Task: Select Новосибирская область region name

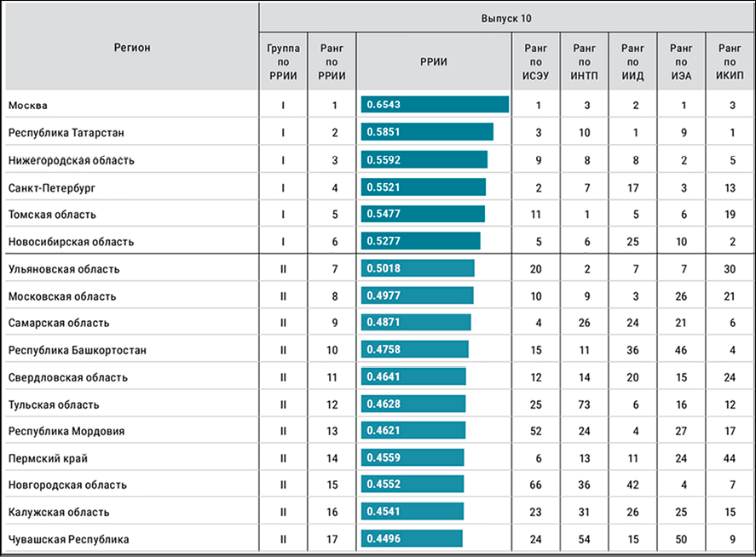Action: click(x=71, y=242)
